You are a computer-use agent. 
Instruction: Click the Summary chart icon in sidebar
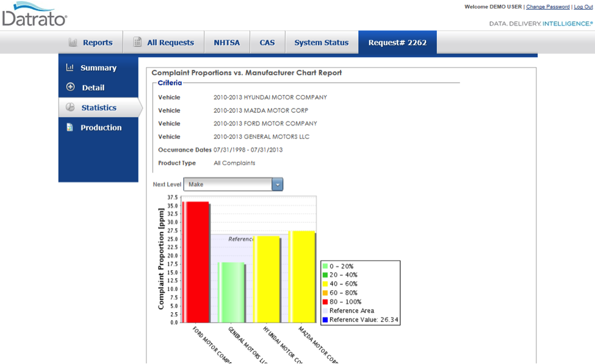click(x=70, y=68)
